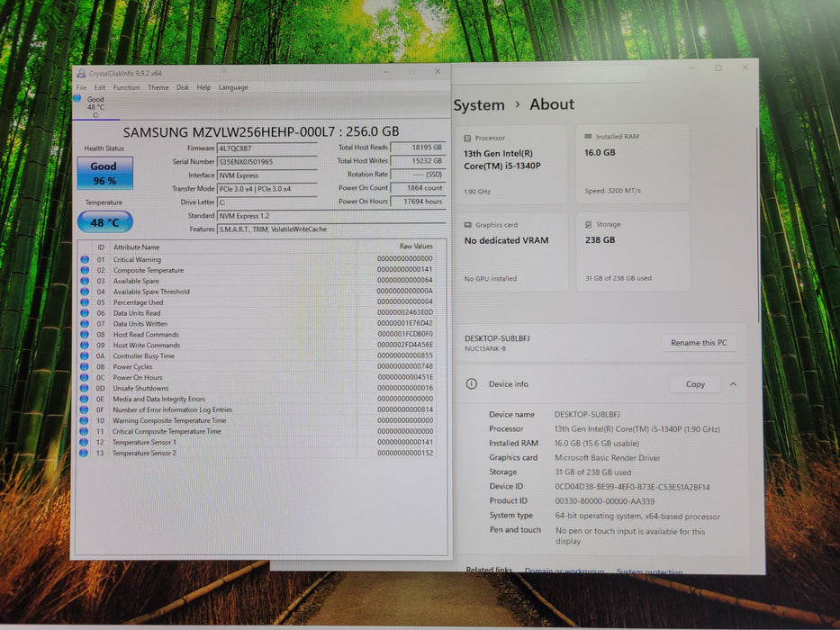Click the status icon for Critical Warning row
This screenshot has width=840, height=630.
point(85,259)
